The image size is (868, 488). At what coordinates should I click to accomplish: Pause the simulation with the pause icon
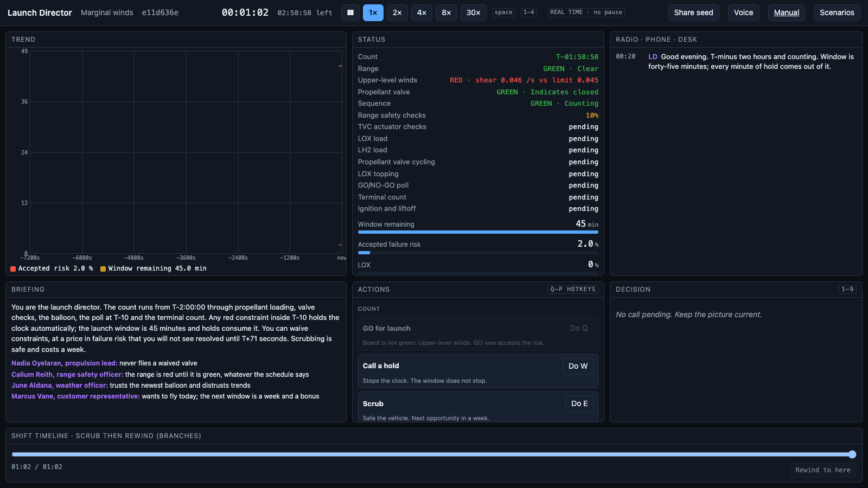pos(350,12)
